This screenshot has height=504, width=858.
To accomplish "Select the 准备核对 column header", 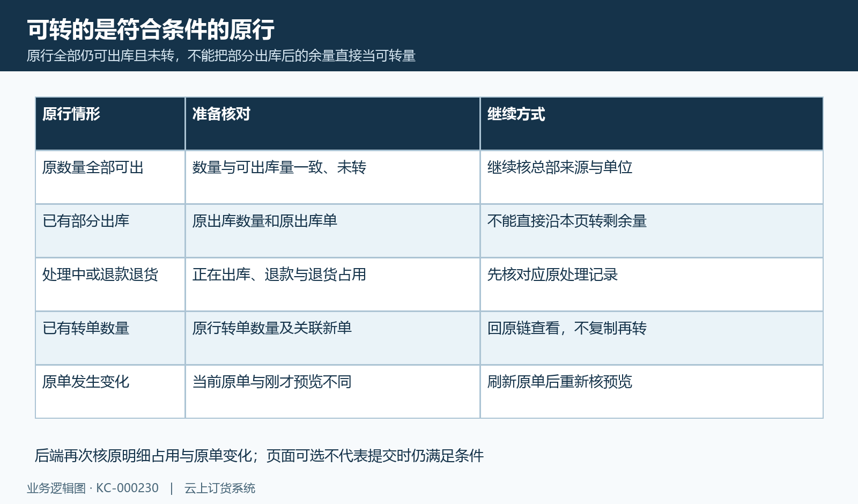I will 332,124.
